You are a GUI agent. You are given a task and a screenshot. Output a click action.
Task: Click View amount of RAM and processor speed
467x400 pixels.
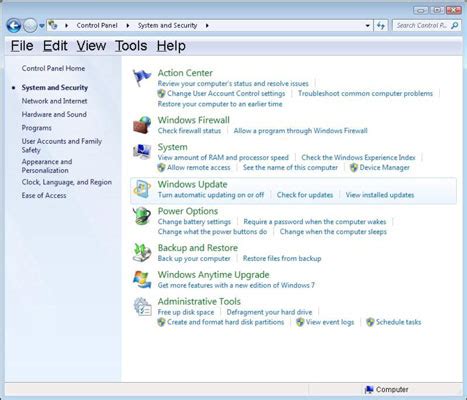click(223, 157)
